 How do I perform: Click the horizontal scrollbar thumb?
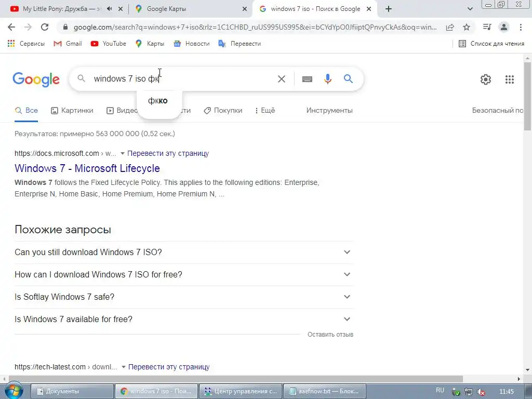click(236, 379)
